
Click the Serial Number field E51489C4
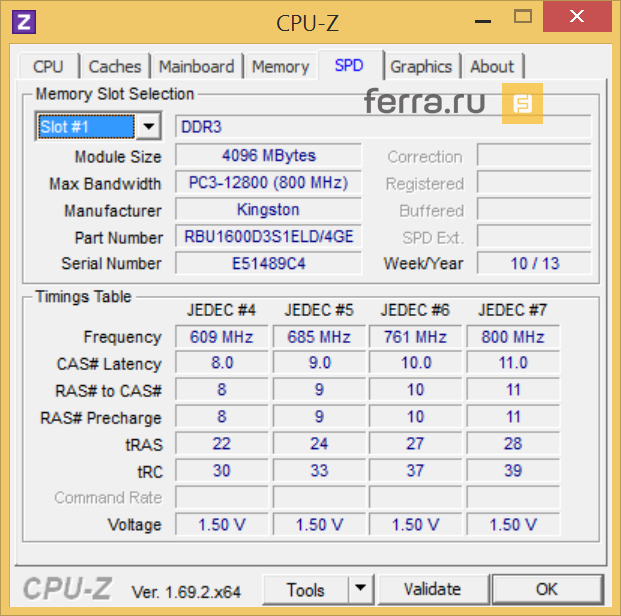tap(268, 263)
